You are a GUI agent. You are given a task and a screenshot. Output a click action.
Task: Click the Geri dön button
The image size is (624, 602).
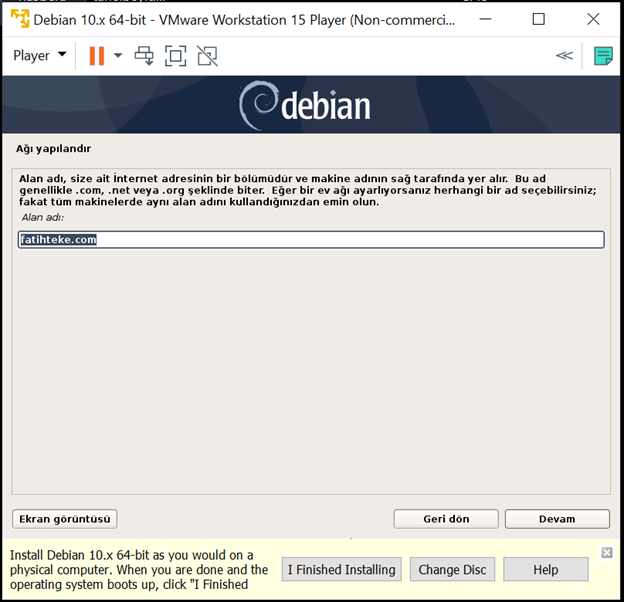446,519
